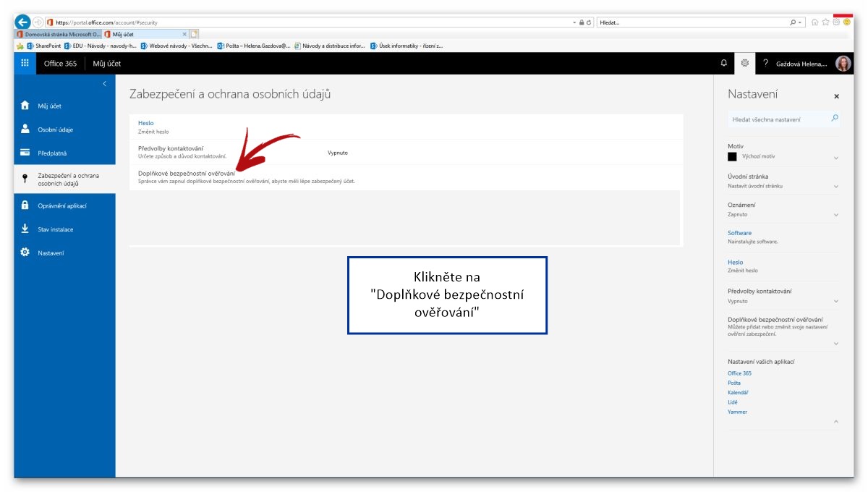The width and height of the screenshot is (868, 492).
Task: Expand the Úvodní stránka chevron
Action: pos(836,186)
